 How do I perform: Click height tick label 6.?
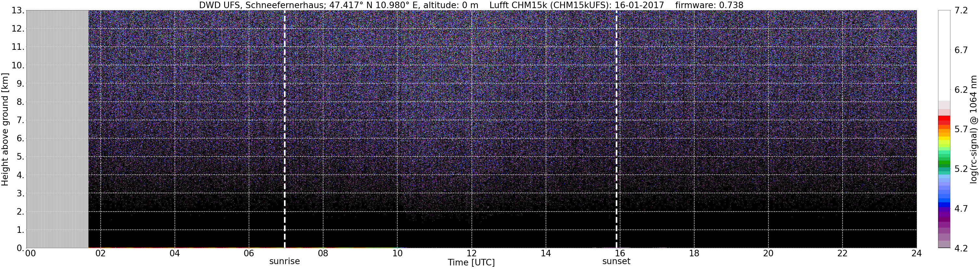[x=21, y=139]
